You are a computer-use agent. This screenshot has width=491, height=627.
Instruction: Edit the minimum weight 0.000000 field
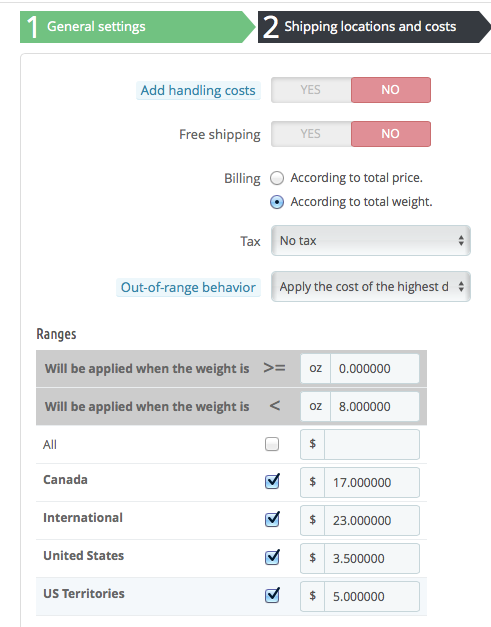coord(375,368)
